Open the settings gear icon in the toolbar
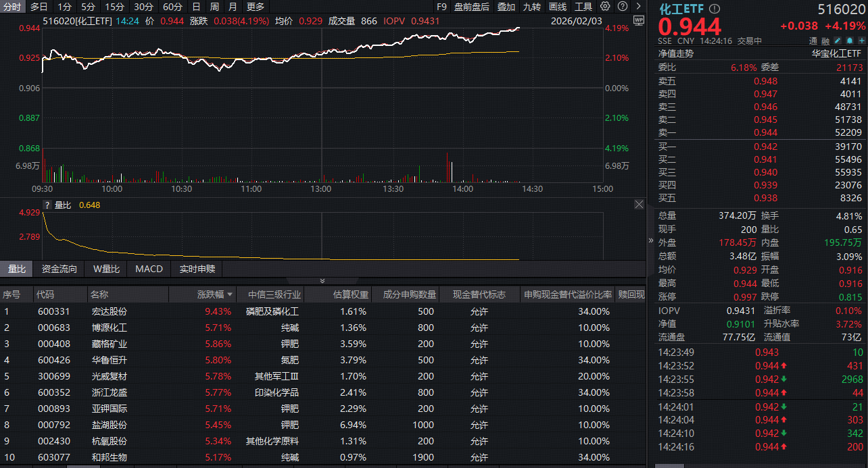 pos(604,6)
